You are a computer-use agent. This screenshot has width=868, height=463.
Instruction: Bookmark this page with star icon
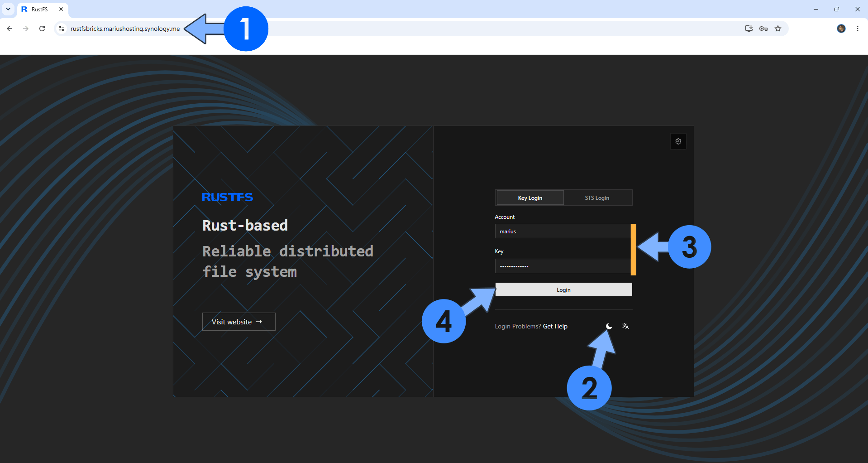click(778, 29)
